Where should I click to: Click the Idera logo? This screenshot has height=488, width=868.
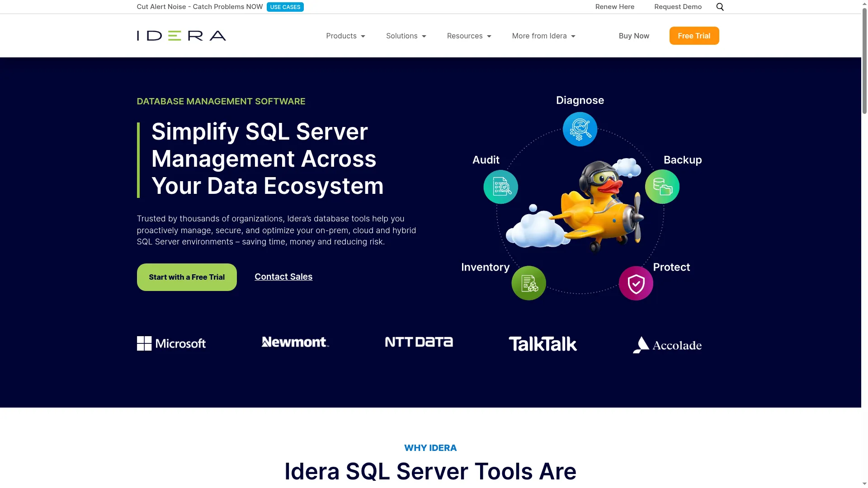[x=181, y=36]
